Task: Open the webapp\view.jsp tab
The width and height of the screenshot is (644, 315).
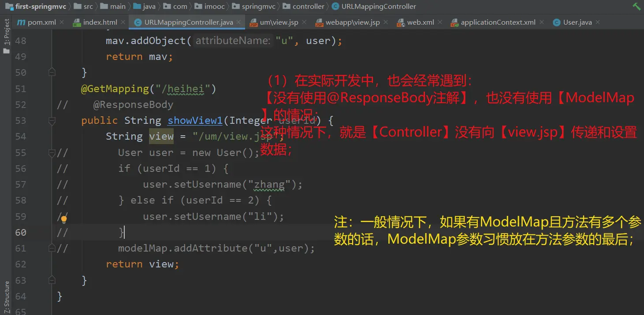Action: [352, 22]
